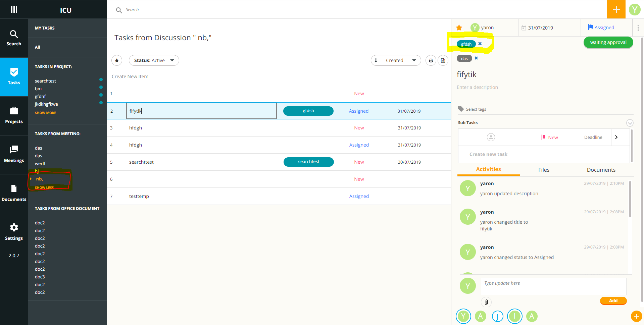
Task: Open the 31/07/2019 due date picker
Action: pos(537,28)
